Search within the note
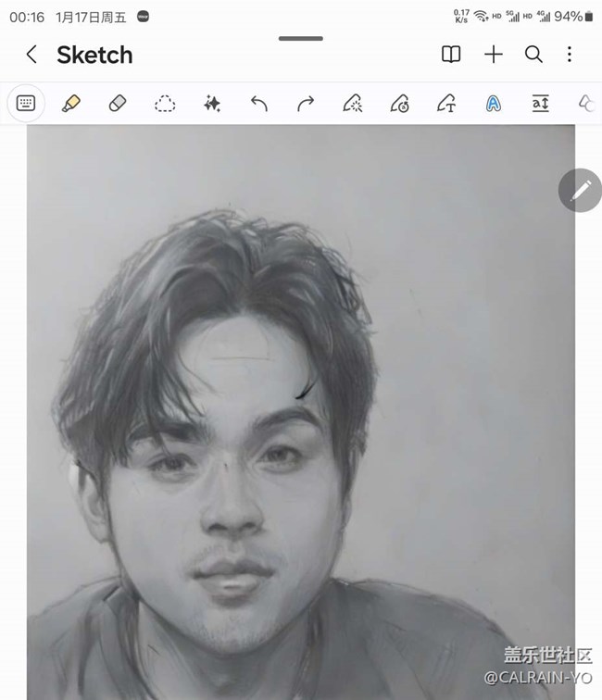The width and height of the screenshot is (602, 700). 533,55
